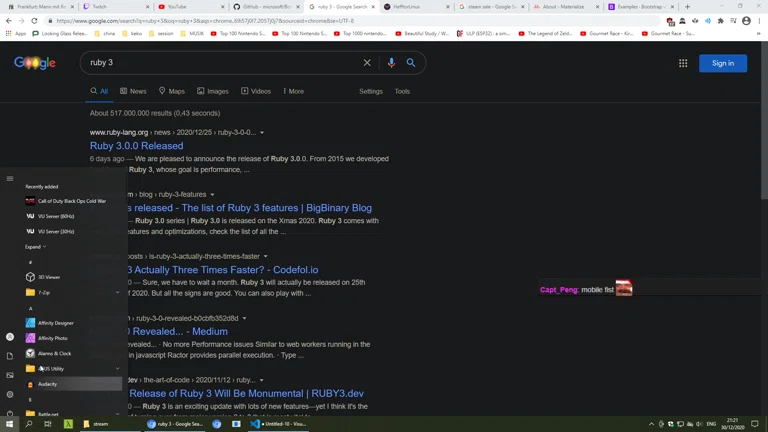Launch Audacity from the Start menu
The width and height of the screenshot is (768, 432).
click(48, 384)
